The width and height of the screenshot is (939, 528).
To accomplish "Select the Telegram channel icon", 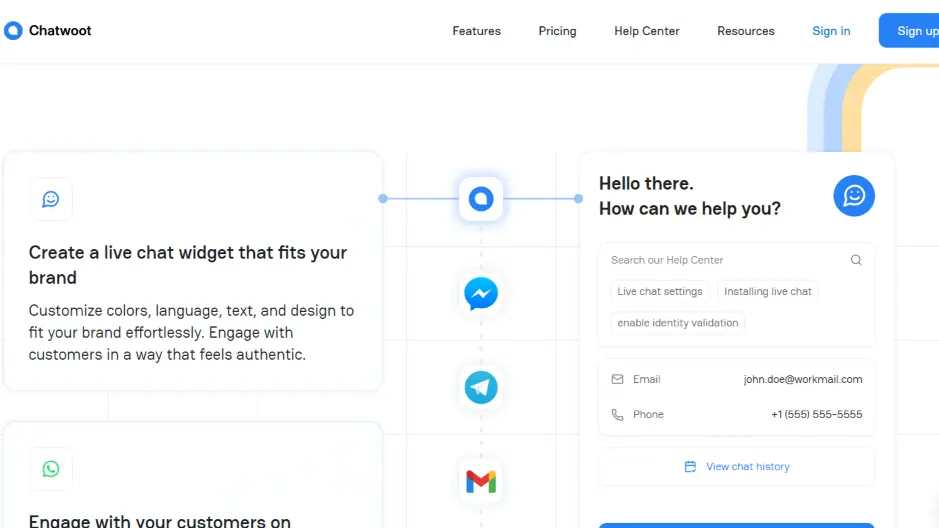I will (481, 387).
